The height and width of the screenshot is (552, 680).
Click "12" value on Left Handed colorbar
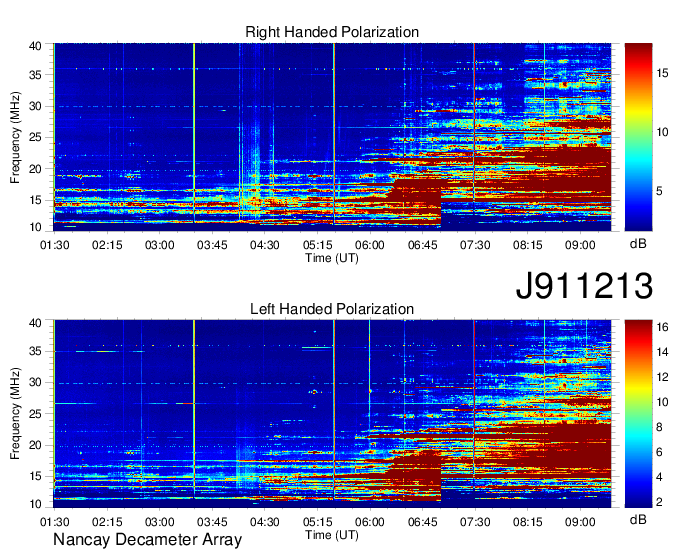[662, 377]
